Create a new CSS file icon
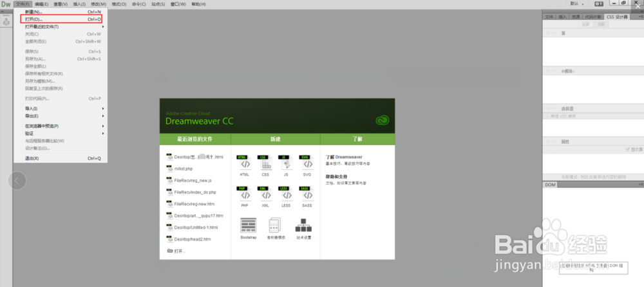 (265, 163)
